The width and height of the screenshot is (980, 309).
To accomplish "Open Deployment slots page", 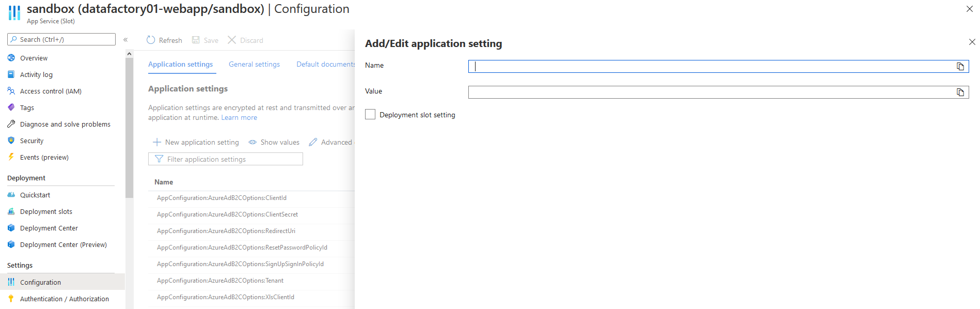I will pyautogui.click(x=46, y=212).
